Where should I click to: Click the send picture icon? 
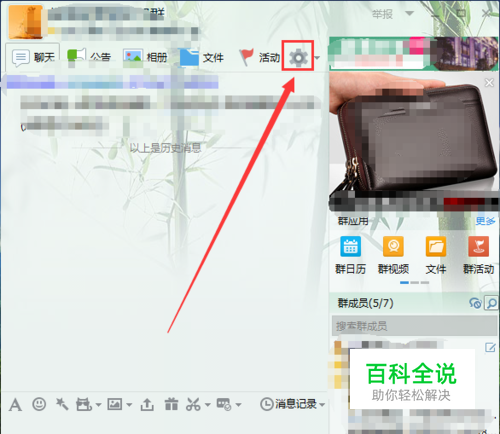coord(115,404)
